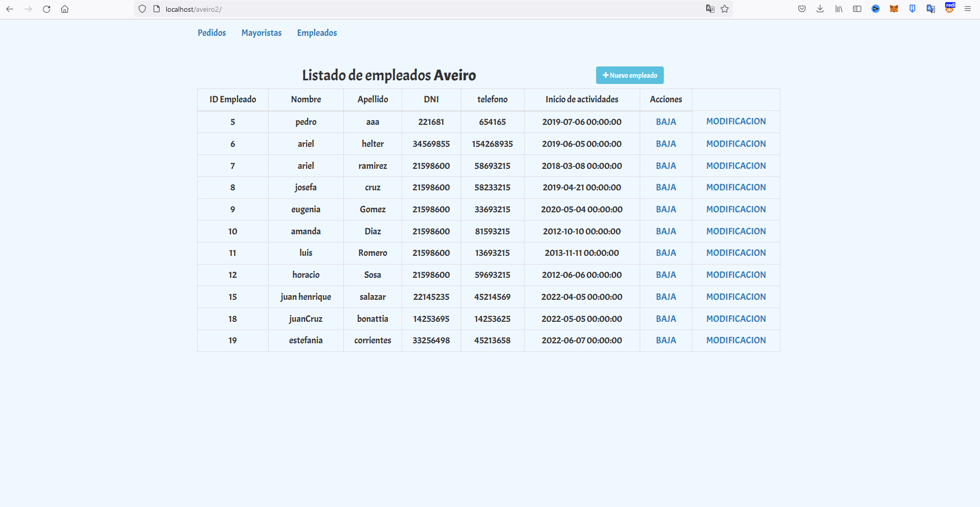Click MODIFICACION for juanCruz bonattia
The height and width of the screenshot is (507, 980).
coord(736,319)
